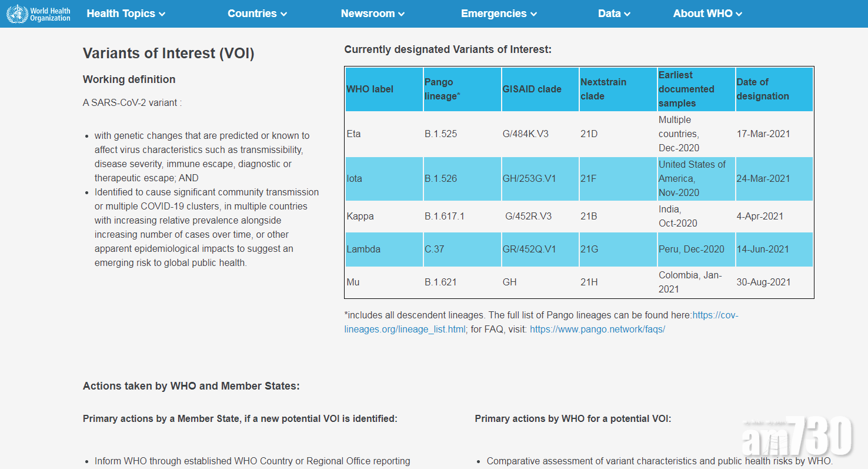The width and height of the screenshot is (868, 469).
Task: Select the Iota variant designation date cell
Action: pos(763,179)
